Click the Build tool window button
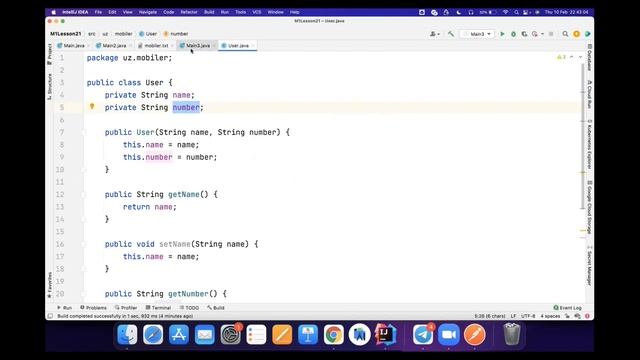 coord(216,308)
